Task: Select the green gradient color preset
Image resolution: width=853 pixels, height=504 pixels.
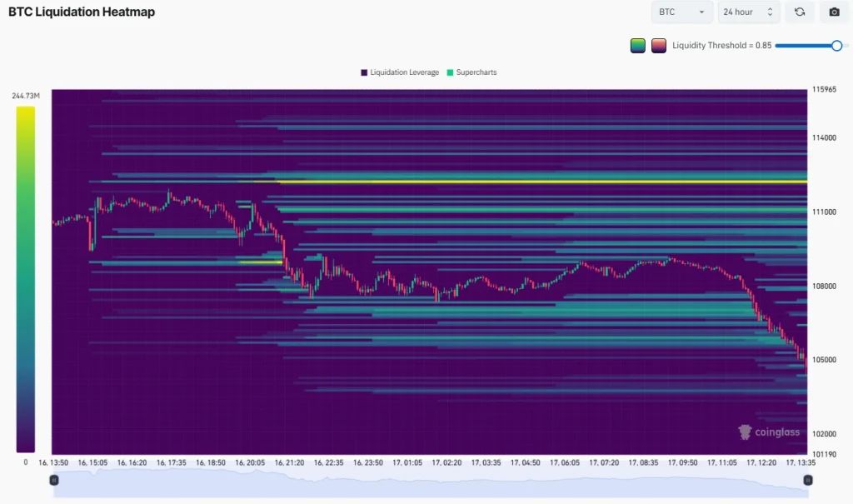Action: [x=638, y=45]
